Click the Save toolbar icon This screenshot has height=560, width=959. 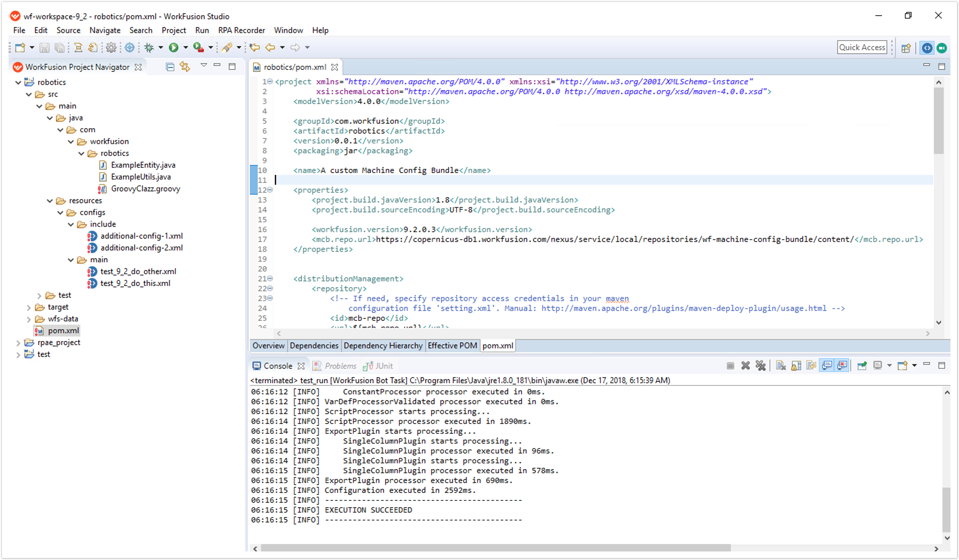tap(44, 48)
